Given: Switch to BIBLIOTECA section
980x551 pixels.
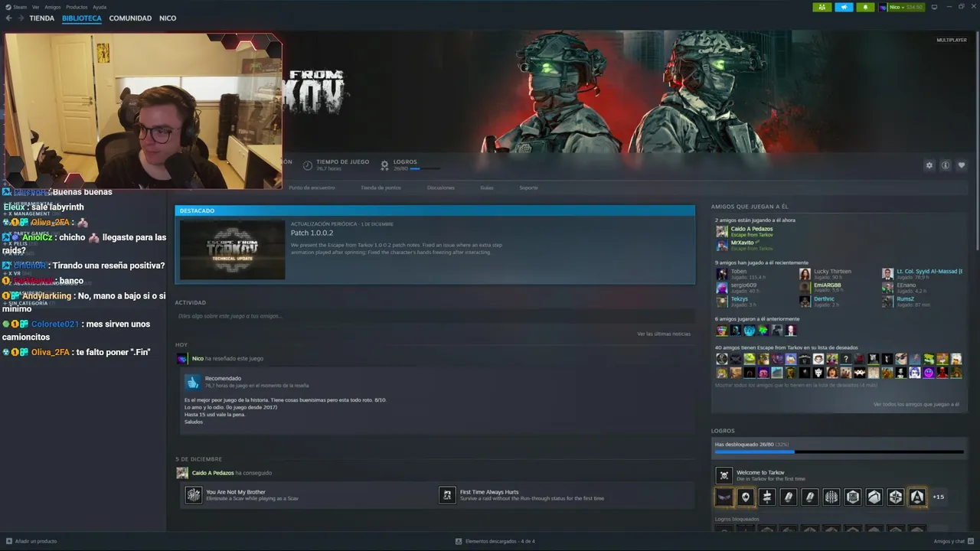Looking at the screenshot, I should [x=82, y=18].
